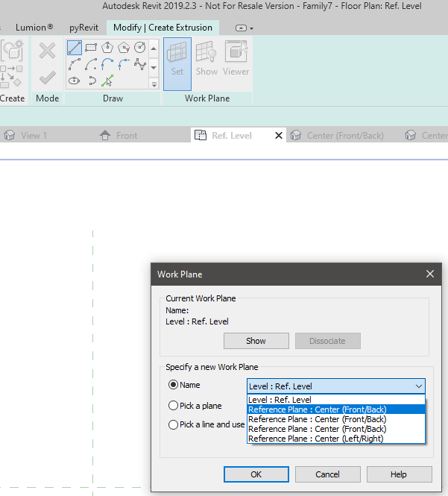
Task: Switch to the View 1 view tab
Action: point(34,136)
